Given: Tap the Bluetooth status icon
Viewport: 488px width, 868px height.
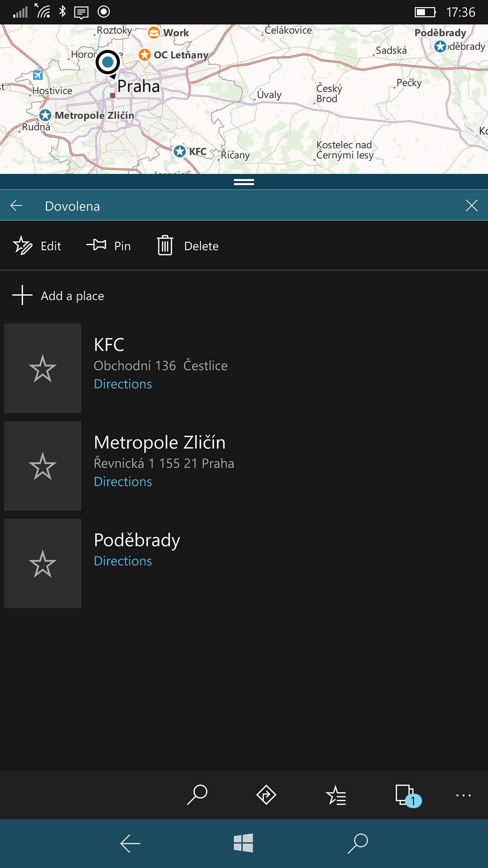Looking at the screenshot, I should coord(62,12).
